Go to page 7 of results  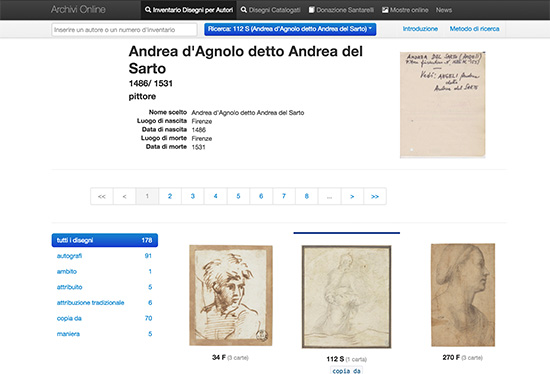pyautogui.click(x=284, y=196)
